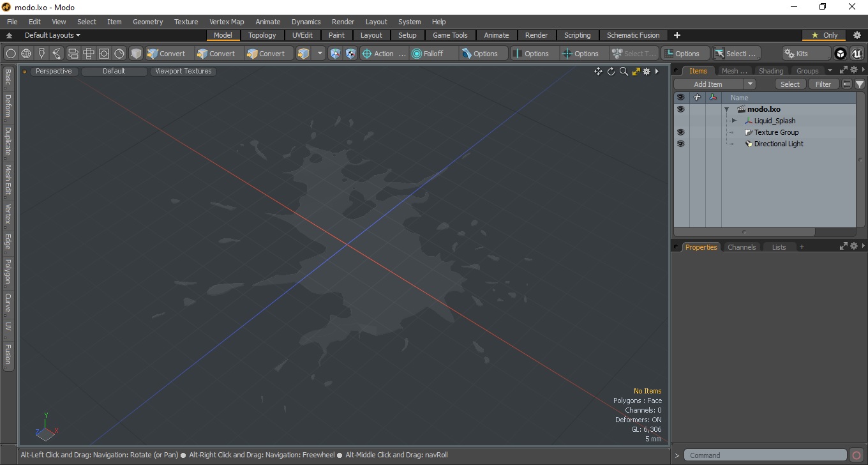
Task: Click the gray cube toolbar icon
Action: point(136,54)
